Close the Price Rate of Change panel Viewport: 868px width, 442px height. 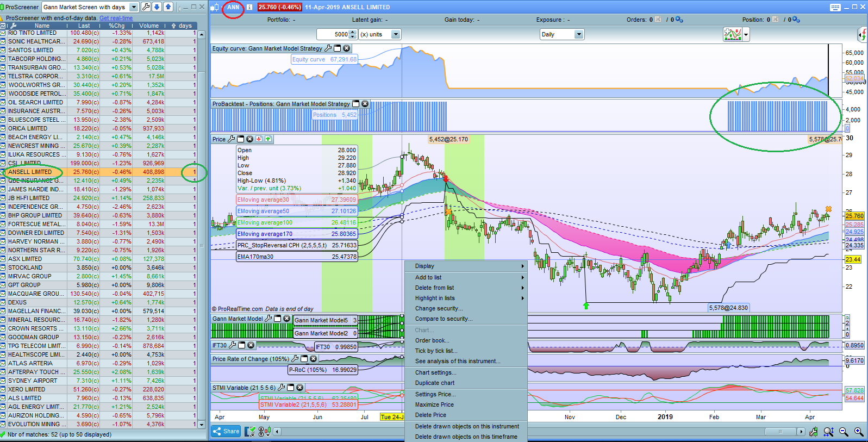tap(314, 359)
